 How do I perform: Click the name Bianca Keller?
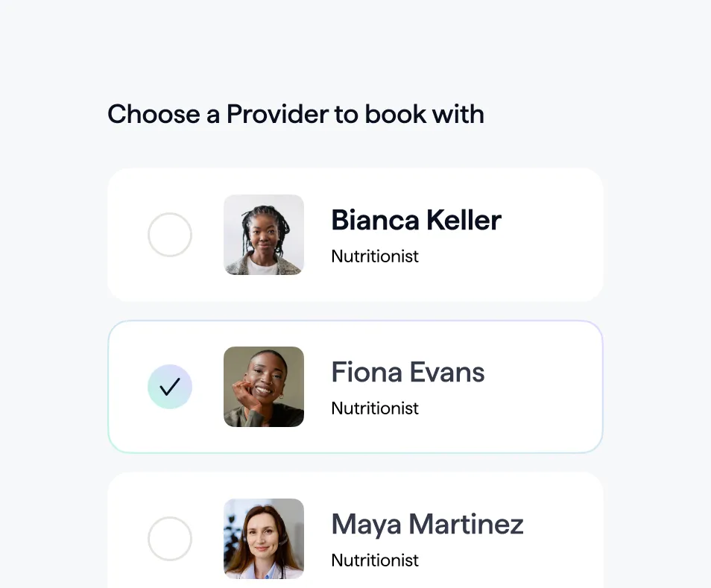tap(416, 220)
